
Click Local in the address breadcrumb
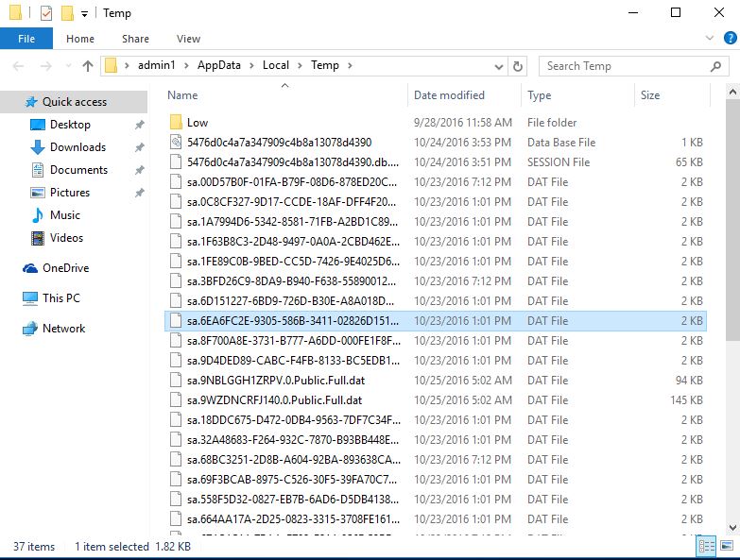[276, 65]
